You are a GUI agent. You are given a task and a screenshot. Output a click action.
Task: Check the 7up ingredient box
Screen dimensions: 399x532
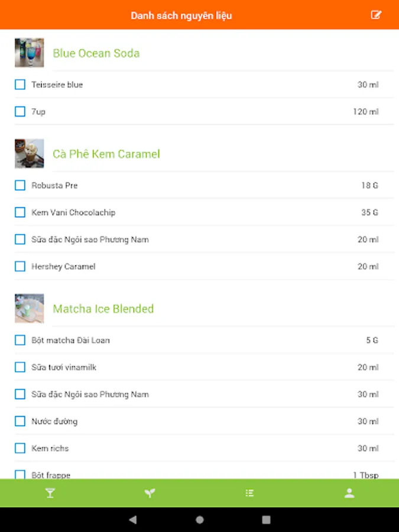pos(20,112)
